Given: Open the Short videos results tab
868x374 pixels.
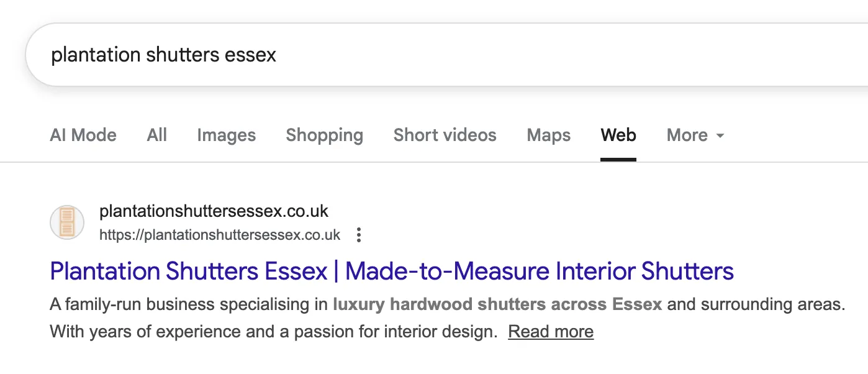Looking at the screenshot, I should 445,135.
